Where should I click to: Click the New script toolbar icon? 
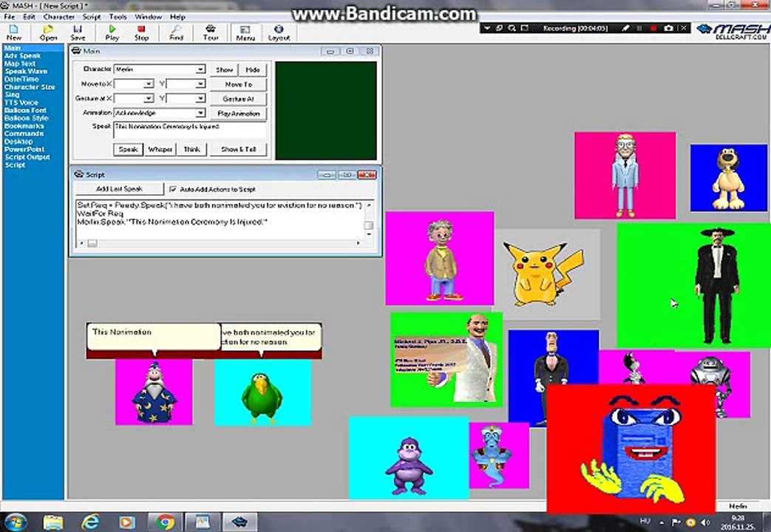click(14, 33)
